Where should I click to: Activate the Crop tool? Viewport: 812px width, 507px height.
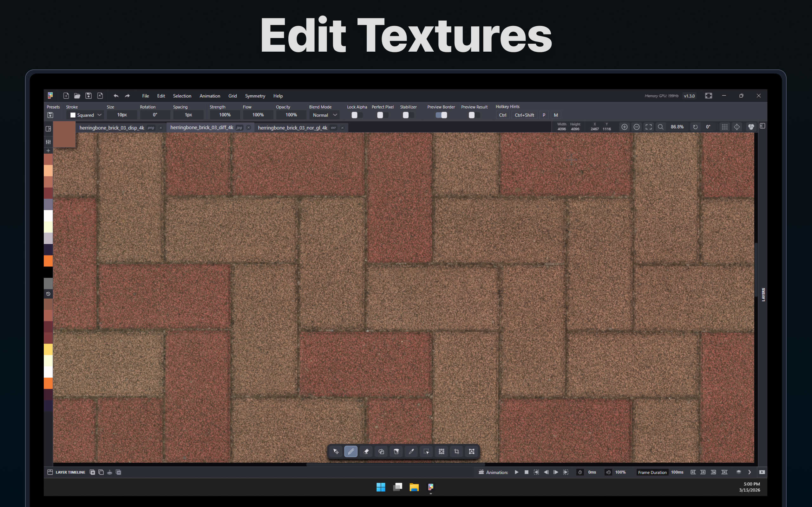(x=457, y=451)
